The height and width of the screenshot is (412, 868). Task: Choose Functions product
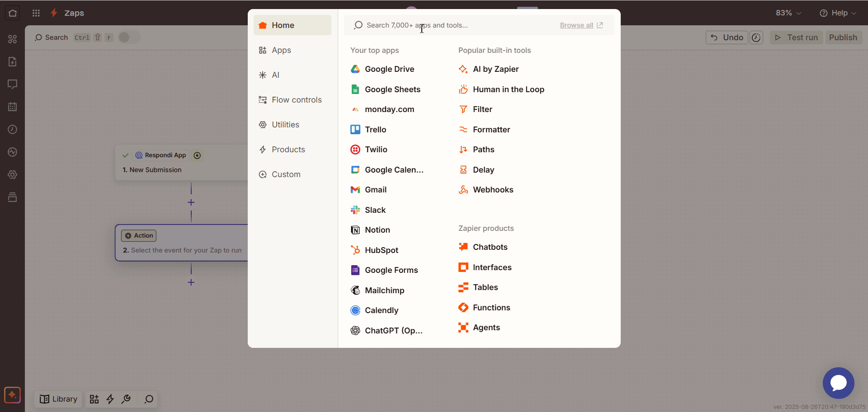(x=484, y=308)
